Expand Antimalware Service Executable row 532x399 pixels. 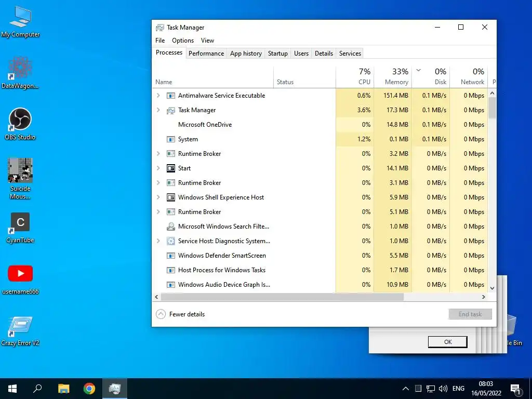(x=158, y=96)
